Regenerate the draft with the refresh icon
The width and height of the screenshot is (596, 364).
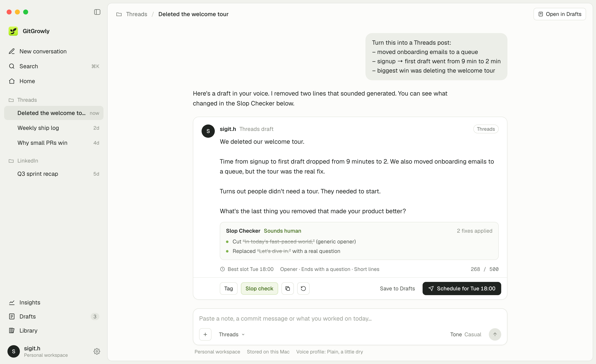tap(303, 289)
